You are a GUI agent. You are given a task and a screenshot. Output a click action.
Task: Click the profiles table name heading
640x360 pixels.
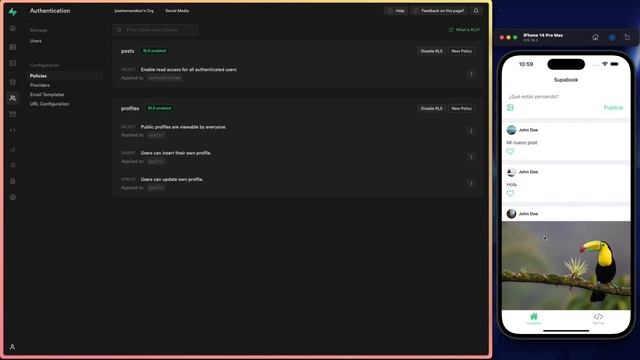pos(130,108)
